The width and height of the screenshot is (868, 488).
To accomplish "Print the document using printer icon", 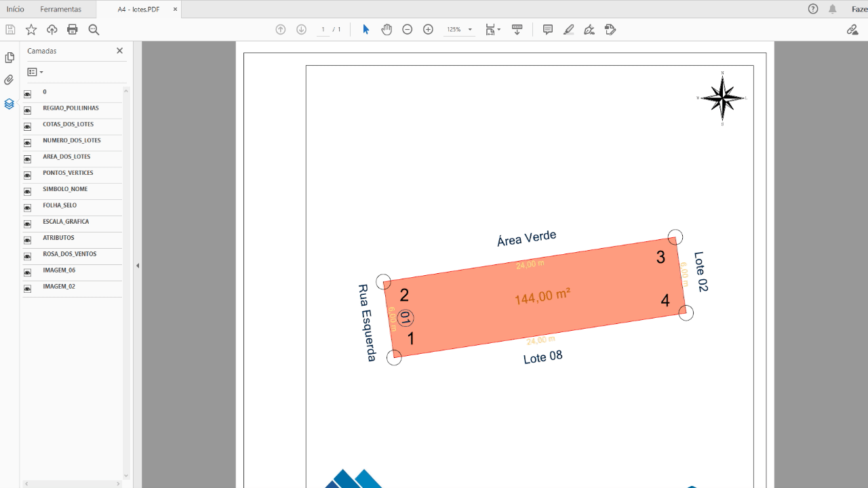I will 73,30.
